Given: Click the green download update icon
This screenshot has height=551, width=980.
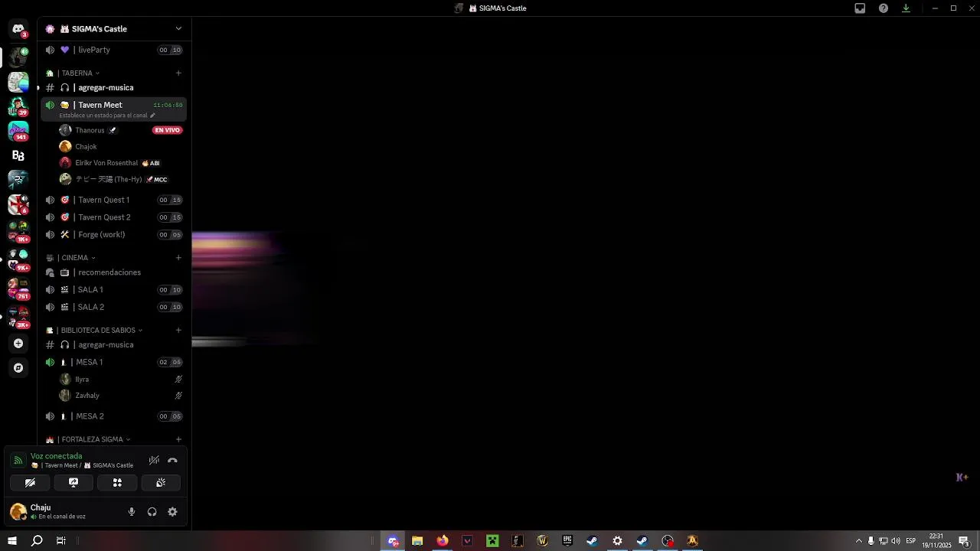Looking at the screenshot, I should pyautogui.click(x=906, y=8).
